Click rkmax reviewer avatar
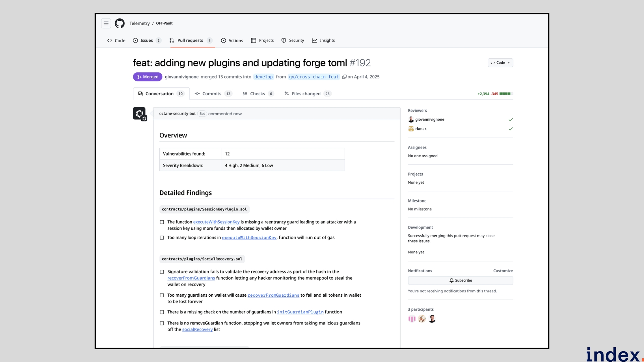 (x=411, y=129)
